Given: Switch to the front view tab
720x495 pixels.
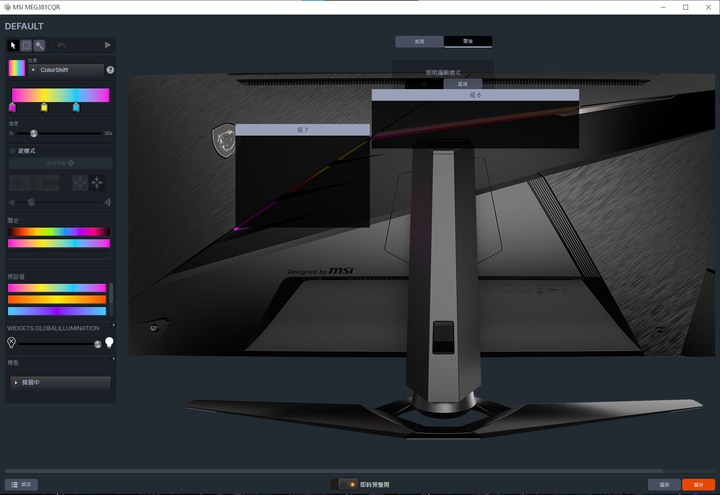Looking at the screenshot, I should pos(419,41).
